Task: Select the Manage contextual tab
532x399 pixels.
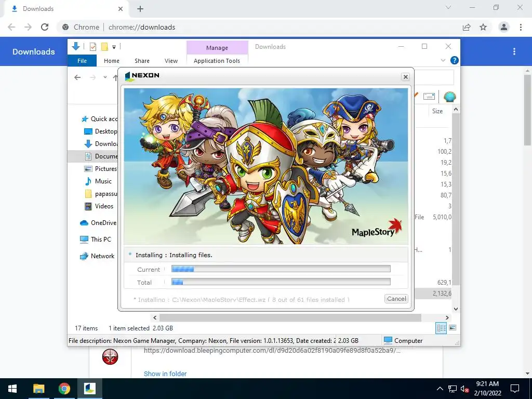Action: [x=217, y=48]
